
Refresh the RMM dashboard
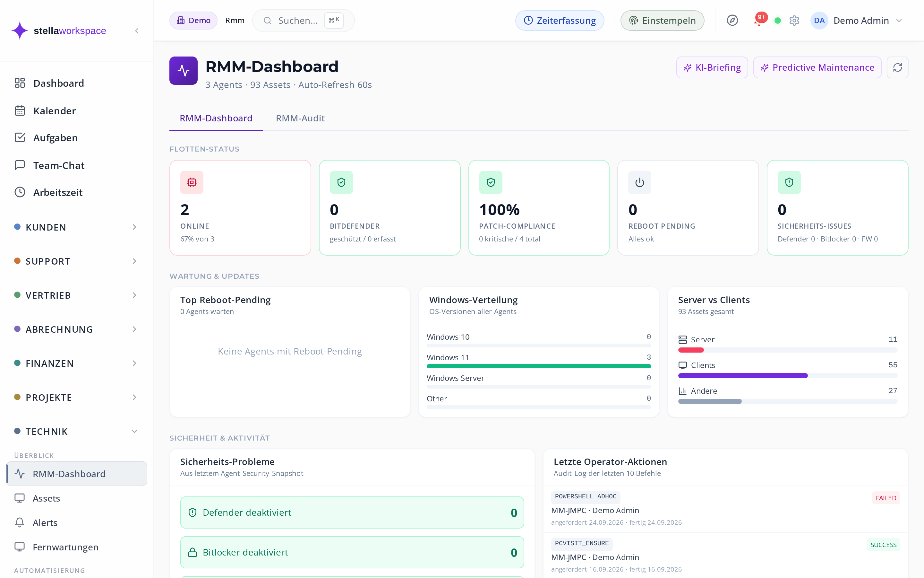(x=897, y=68)
